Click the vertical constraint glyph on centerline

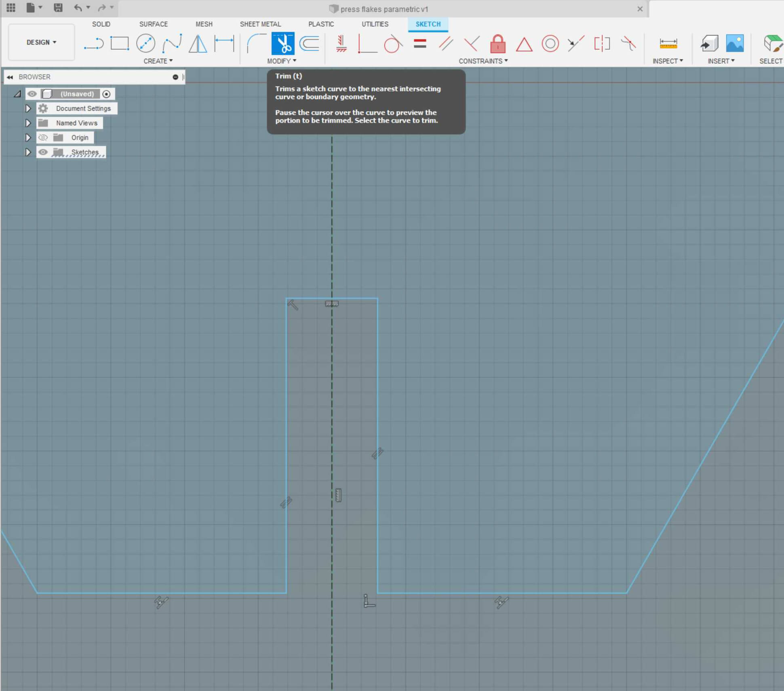(x=339, y=495)
